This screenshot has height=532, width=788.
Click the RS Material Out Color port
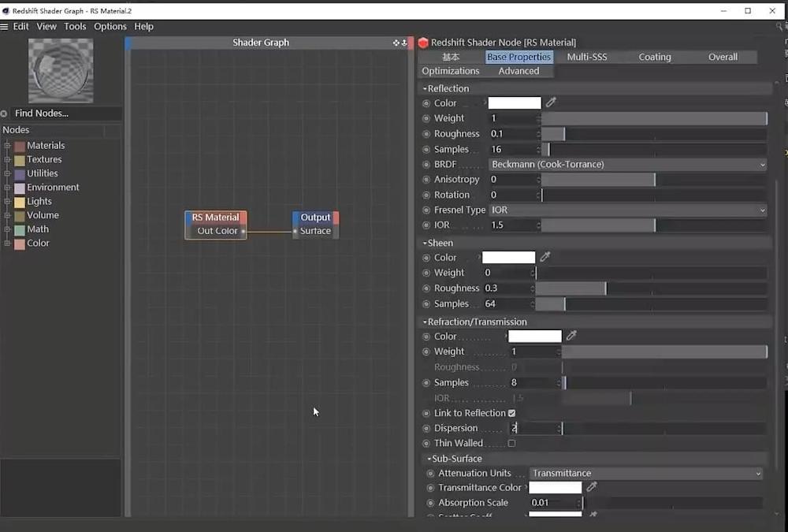[x=243, y=231]
